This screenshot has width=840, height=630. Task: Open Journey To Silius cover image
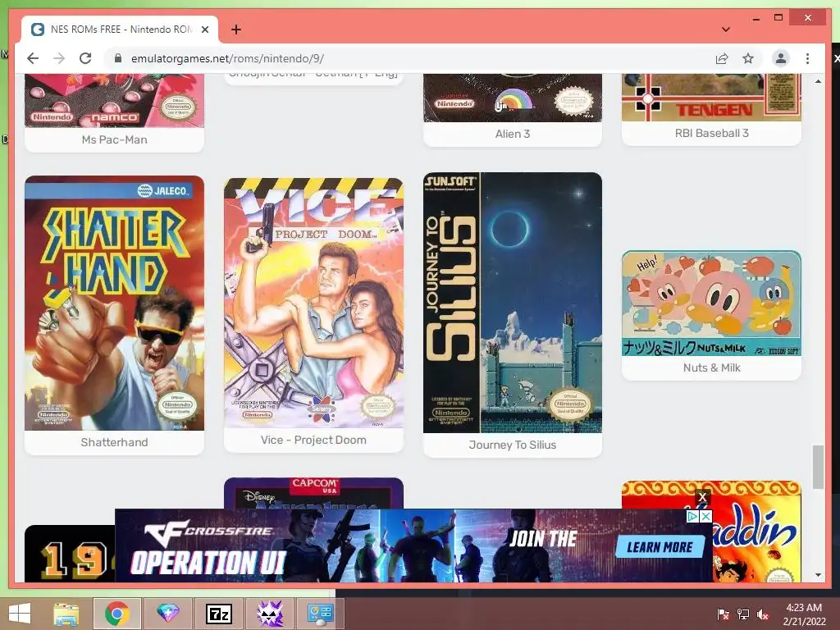[513, 303]
